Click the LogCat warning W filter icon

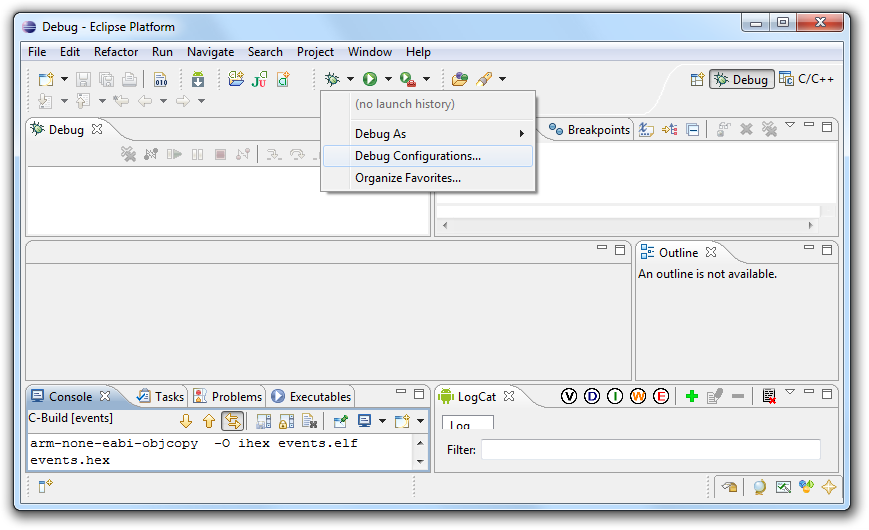[x=638, y=396]
